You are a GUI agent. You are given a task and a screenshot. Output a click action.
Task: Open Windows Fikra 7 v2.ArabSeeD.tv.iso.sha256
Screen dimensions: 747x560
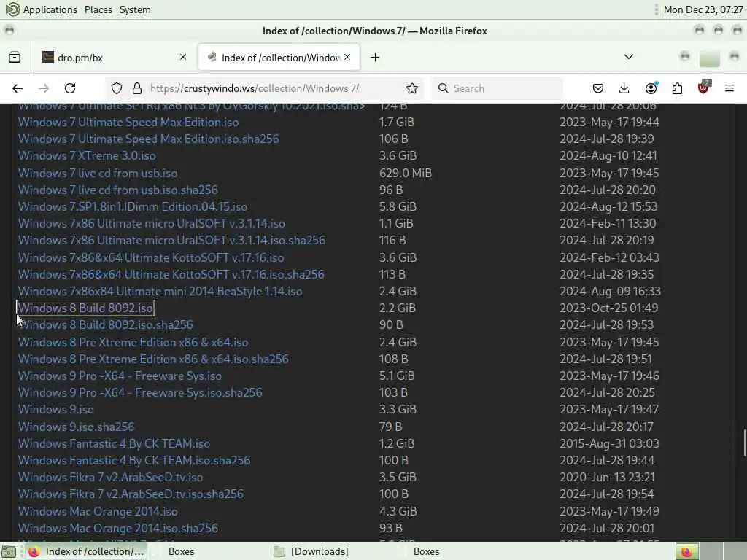[x=131, y=494]
